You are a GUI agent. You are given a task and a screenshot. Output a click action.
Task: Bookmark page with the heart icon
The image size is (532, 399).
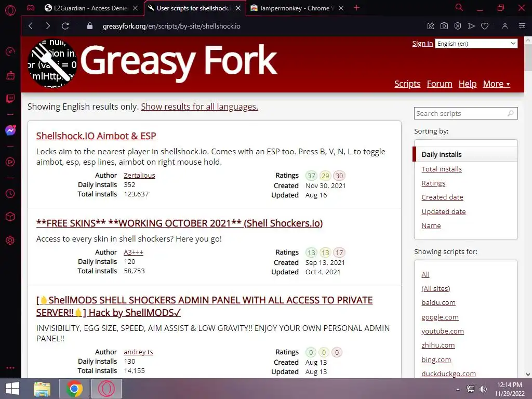[485, 26]
